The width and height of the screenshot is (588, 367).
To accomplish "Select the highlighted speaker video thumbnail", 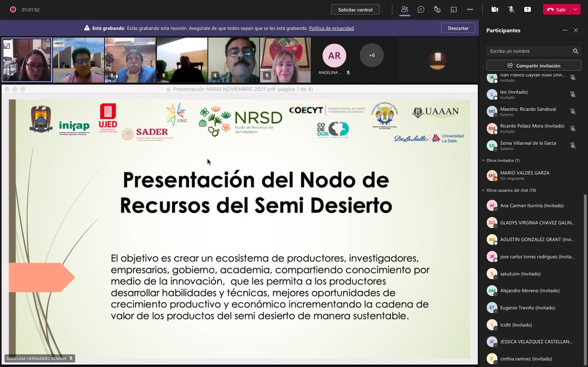I will coord(26,60).
